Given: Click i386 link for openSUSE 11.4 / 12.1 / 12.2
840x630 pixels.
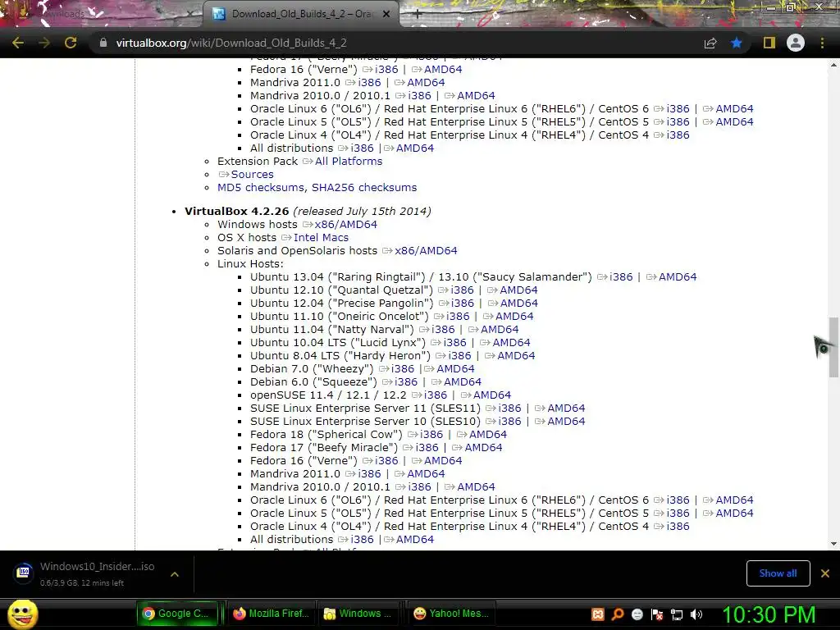Looking at the screenshot, I should click(436, 395).
